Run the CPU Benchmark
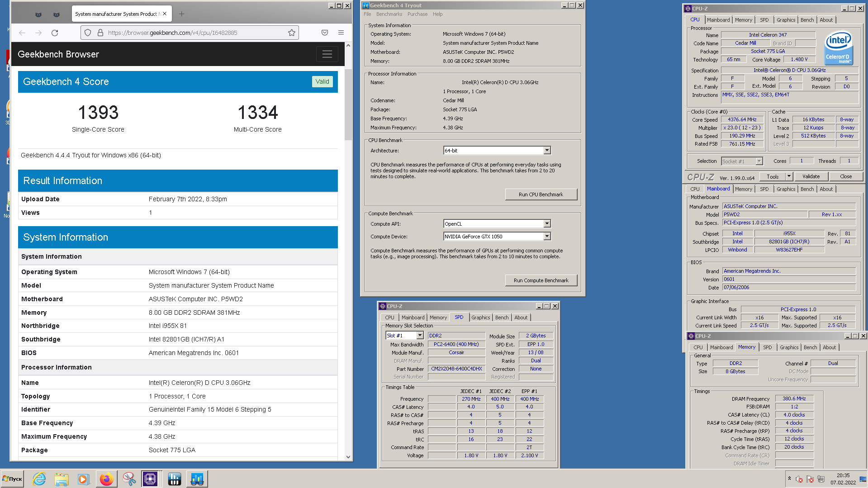This screenshot has height=488, width=868. click(x=541, y=194)
